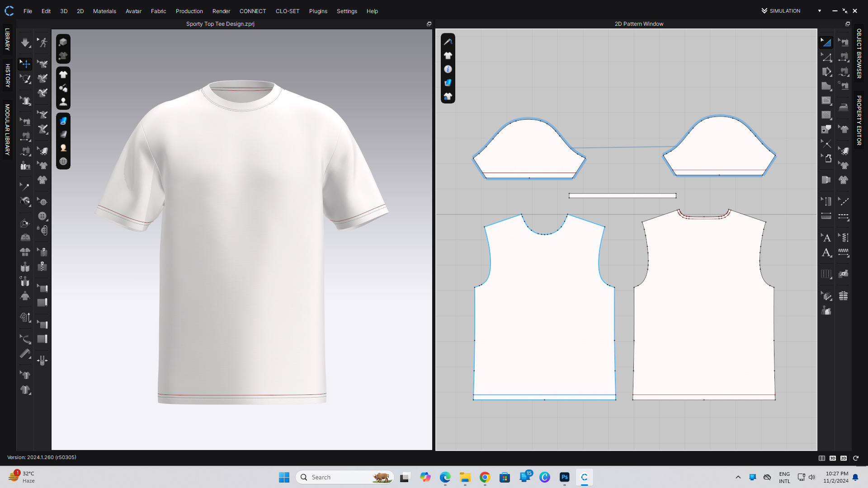Viewport: 868px width, 488px height.
Task: Open the Avatar menu
Action: coord(133,11)
